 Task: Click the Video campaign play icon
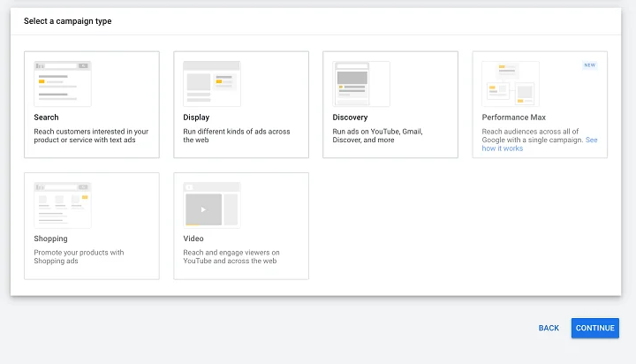click(203, 209)
